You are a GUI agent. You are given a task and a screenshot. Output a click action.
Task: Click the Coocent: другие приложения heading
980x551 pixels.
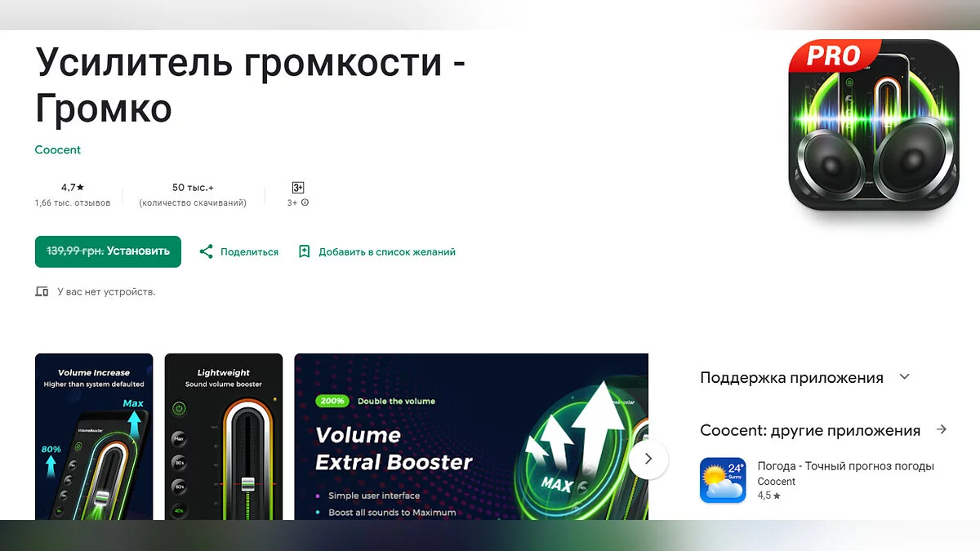(810, 431)
